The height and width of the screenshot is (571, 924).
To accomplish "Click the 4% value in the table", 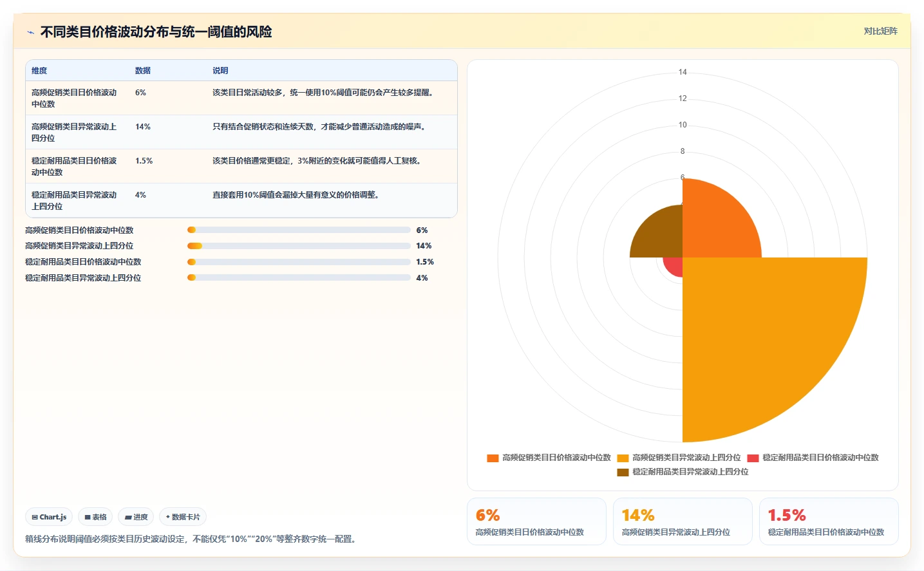I will pyautogui.click(x=140, y=195).
